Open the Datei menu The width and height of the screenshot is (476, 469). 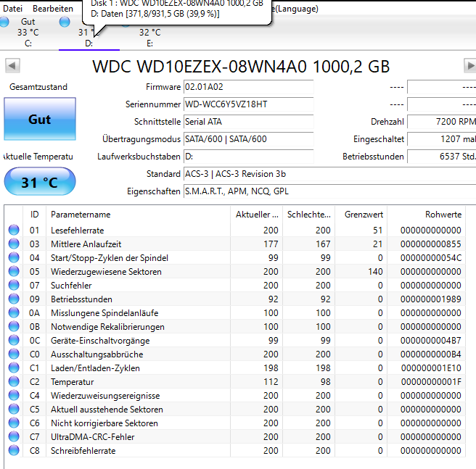13,9
